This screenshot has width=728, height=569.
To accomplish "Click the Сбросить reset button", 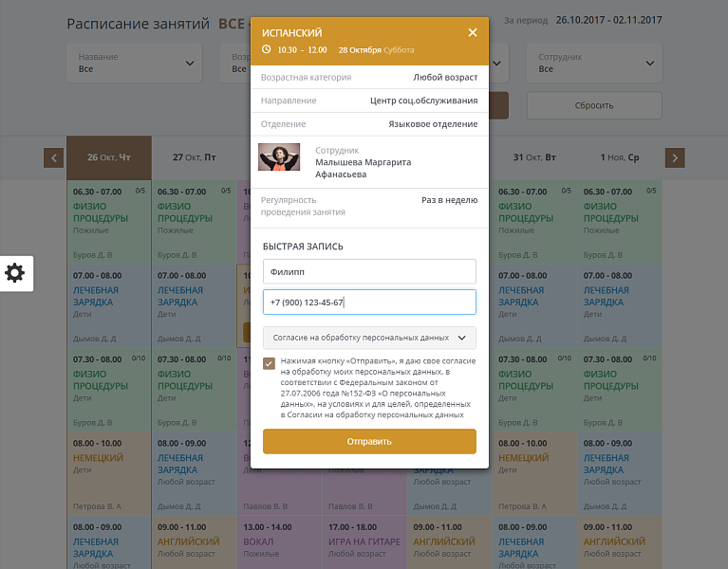I will [594, 105].
